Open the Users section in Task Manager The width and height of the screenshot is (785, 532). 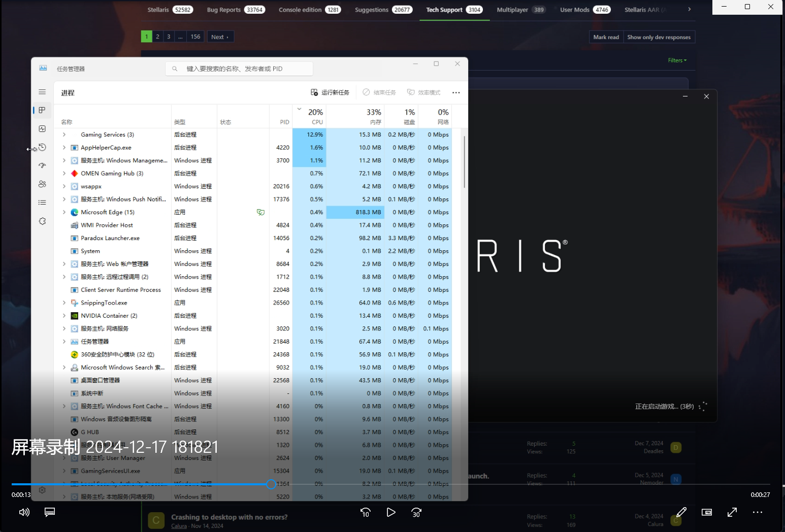pos(42,184)
